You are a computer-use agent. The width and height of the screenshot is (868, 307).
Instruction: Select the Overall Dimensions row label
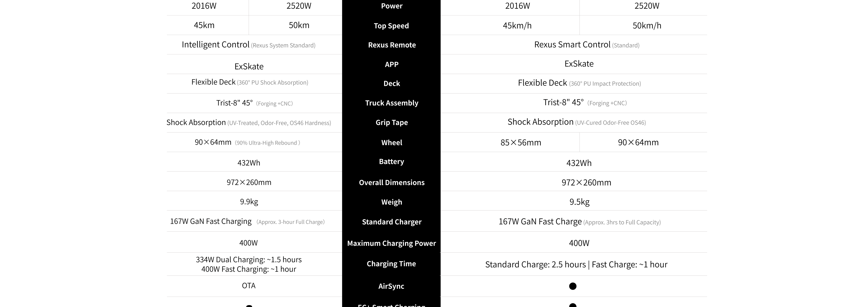click(x=391, y=182)
